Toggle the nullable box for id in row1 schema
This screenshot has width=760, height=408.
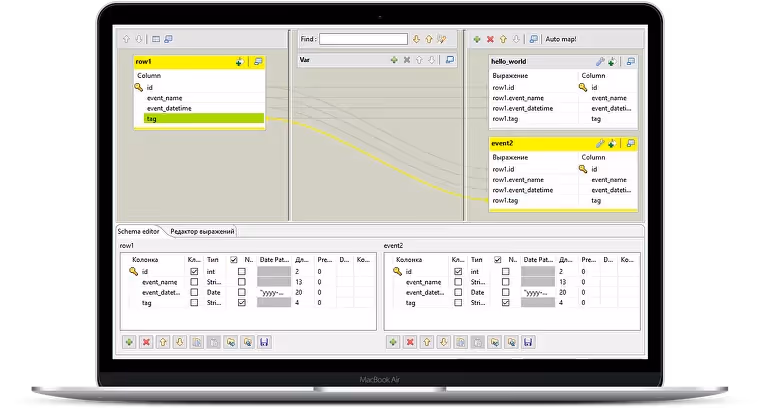click(242, 271)
